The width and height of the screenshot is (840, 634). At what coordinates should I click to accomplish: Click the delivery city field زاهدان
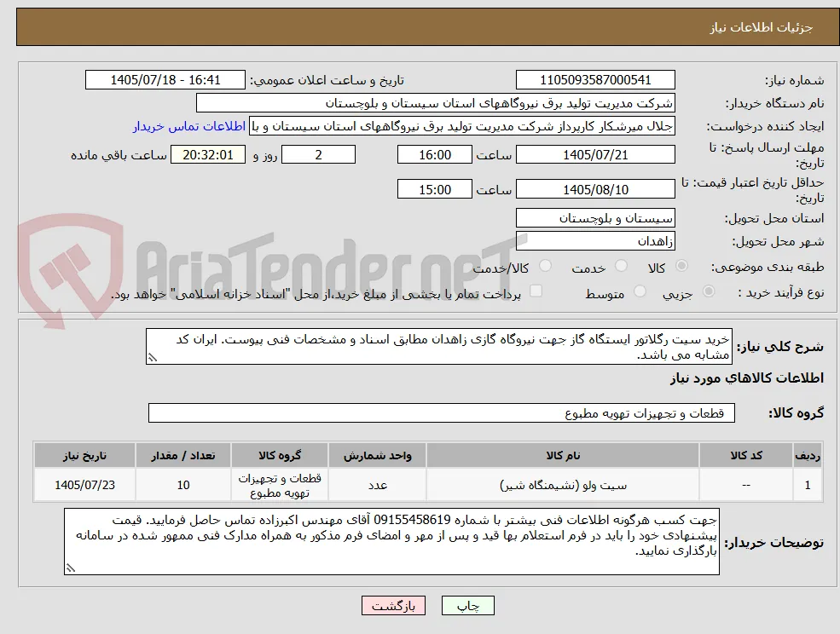[595, 241]
